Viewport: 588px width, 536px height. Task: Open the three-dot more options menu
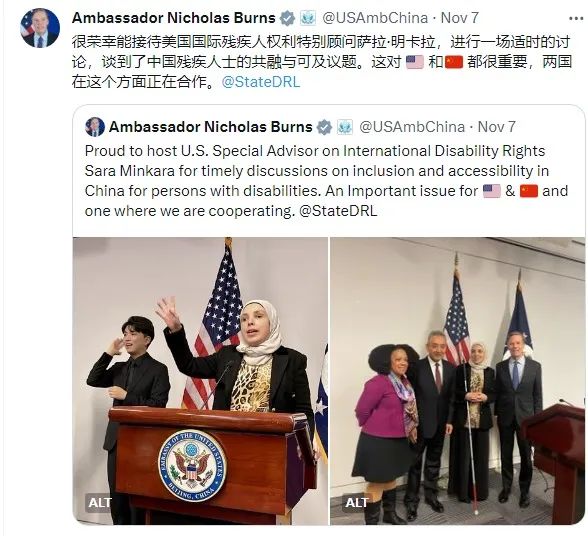coord(576,18)
